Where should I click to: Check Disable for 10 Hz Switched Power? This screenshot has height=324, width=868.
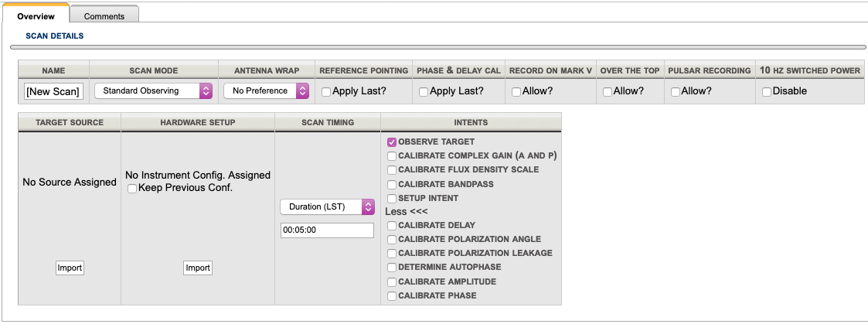[766, 92]
